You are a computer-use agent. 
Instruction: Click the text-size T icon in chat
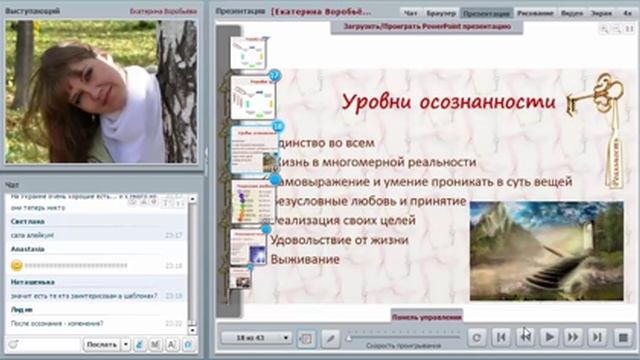click(166, 202)
